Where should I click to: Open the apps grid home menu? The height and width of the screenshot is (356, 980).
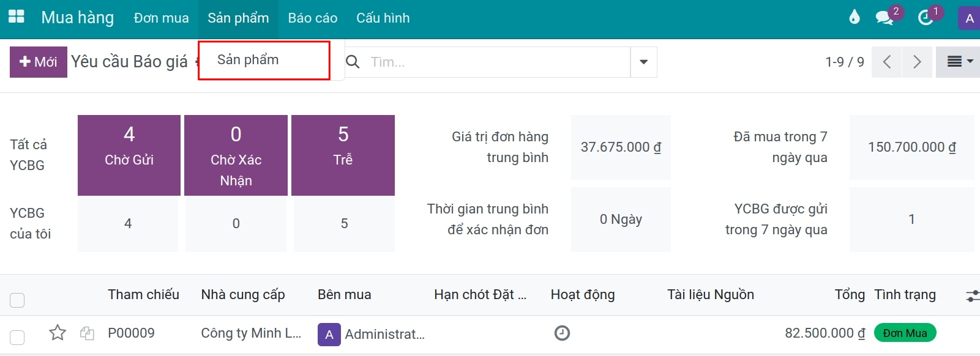pos(17,17)
